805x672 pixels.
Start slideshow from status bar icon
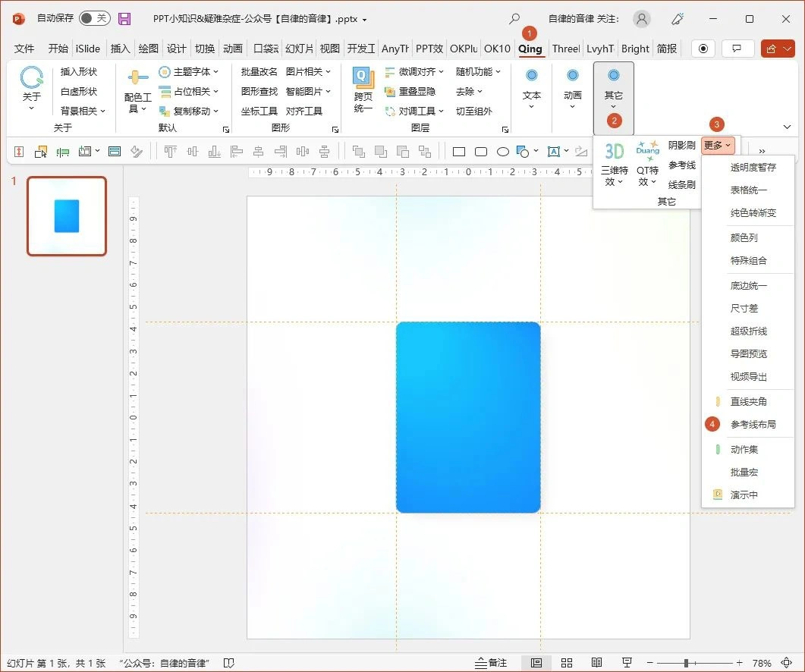pyautogui.click(x=627, y=663)
